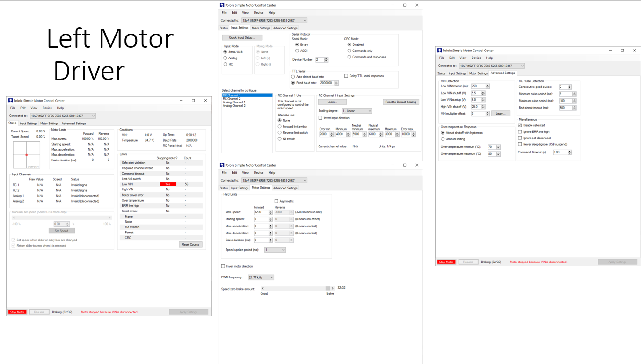This screenshot has width=641, height=364.
Task: Check Ignore ERR line high
Action: click(x=520, y=132)
